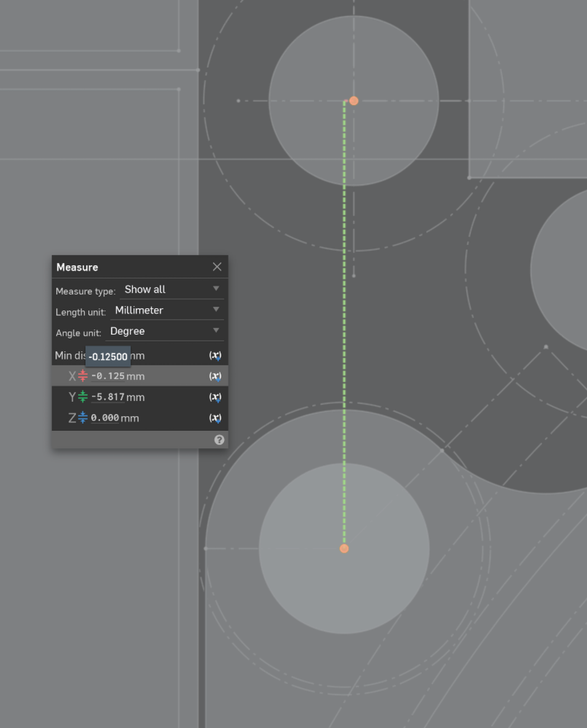The width and height of the screenshot is (587, 728).
Task: Click the red X-axis distance icon
Action: pyautogui.click(x=82, y=376)
